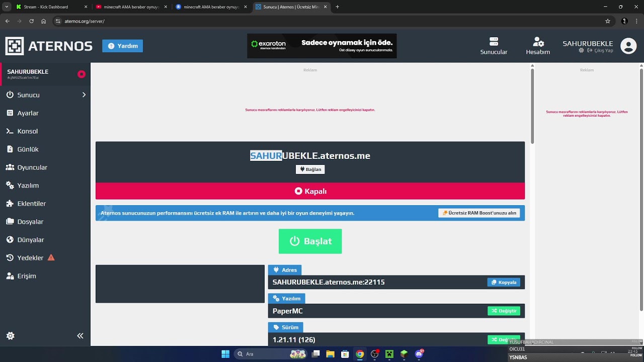The height and width of the screenshot is (362, 644).
Task: Switch to YouTube minecraft AMA tab
Action: (130, 7)
